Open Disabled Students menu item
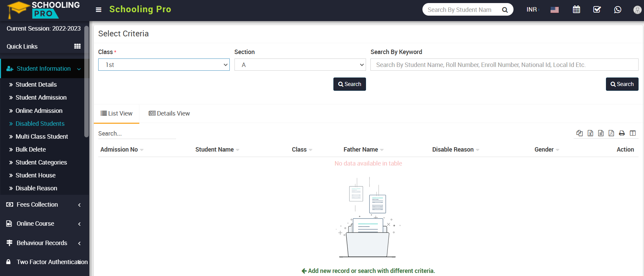This screenshot has height=276, width=644. (x=40, y=124)
